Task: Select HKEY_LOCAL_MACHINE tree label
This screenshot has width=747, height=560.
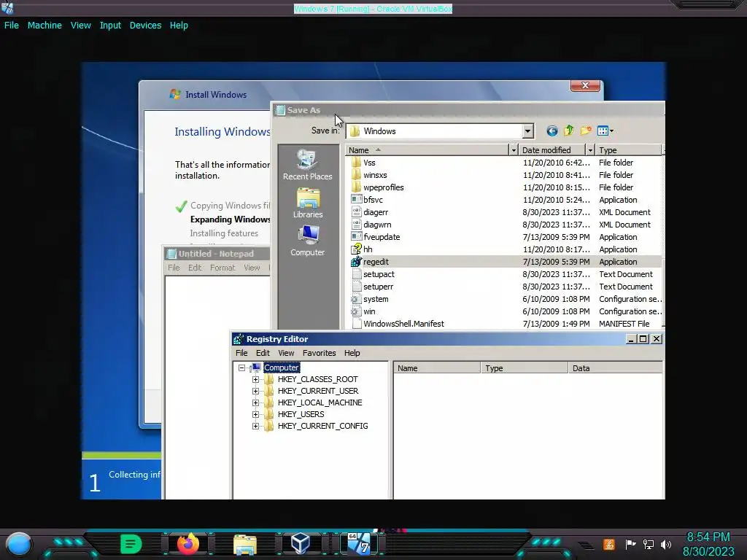Action: pos(320,402)
